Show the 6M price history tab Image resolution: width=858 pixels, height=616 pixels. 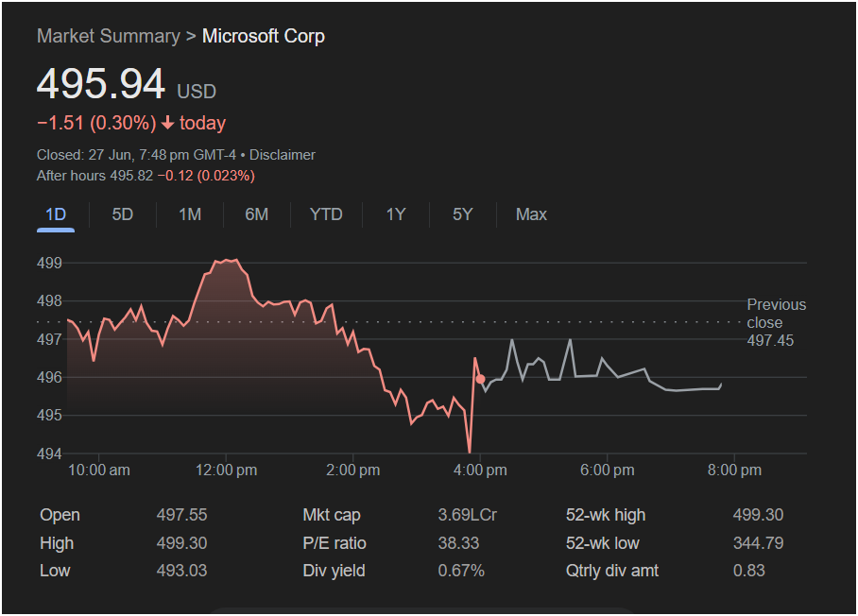click(256, 214)
